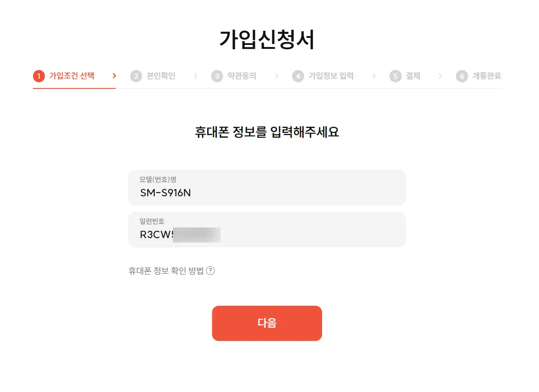Click the step 2 본인확인 circle icon
Image resolution: width=539 pixels, height=392 pixels.
pos(136,76)
